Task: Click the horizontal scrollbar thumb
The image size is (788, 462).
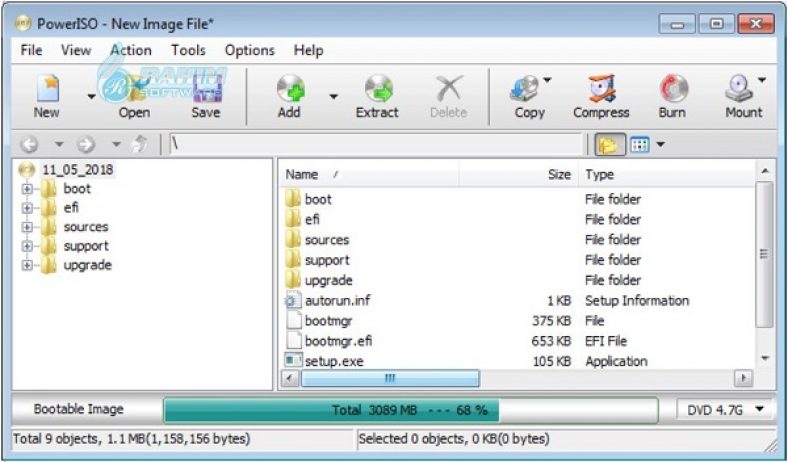Action: tap(390, 379)
